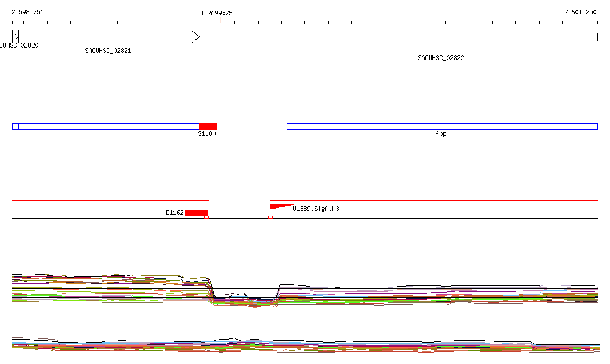610x364 pixels.
Task: Click the end coordinate 2 601 250
Action: 580,12
